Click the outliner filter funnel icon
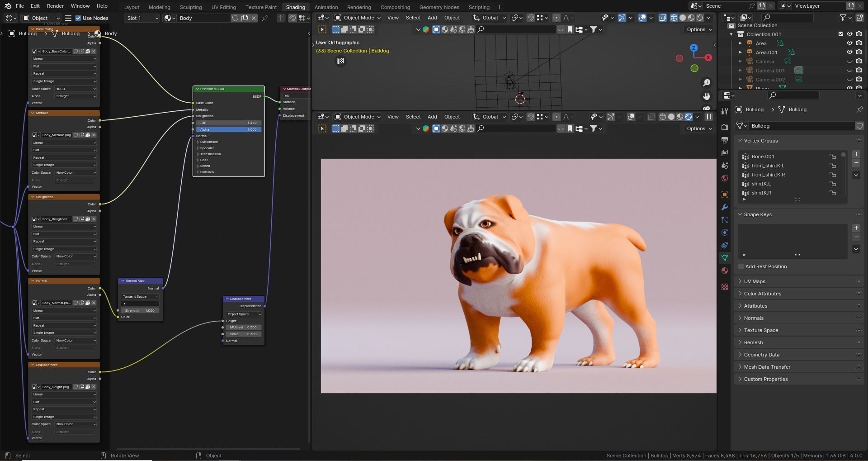 (843, 18)
